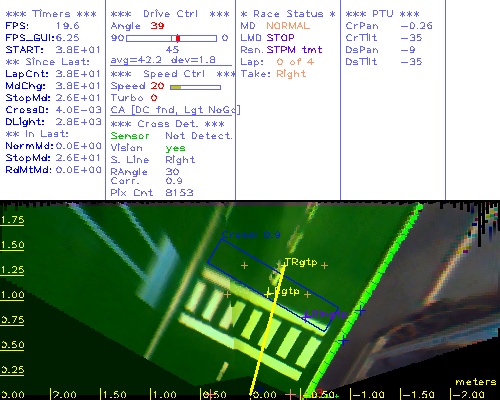This screenshot has width=500, height=400.
Task: Click the Rsn. STPM tmt entry
Action: coord(281,50)
